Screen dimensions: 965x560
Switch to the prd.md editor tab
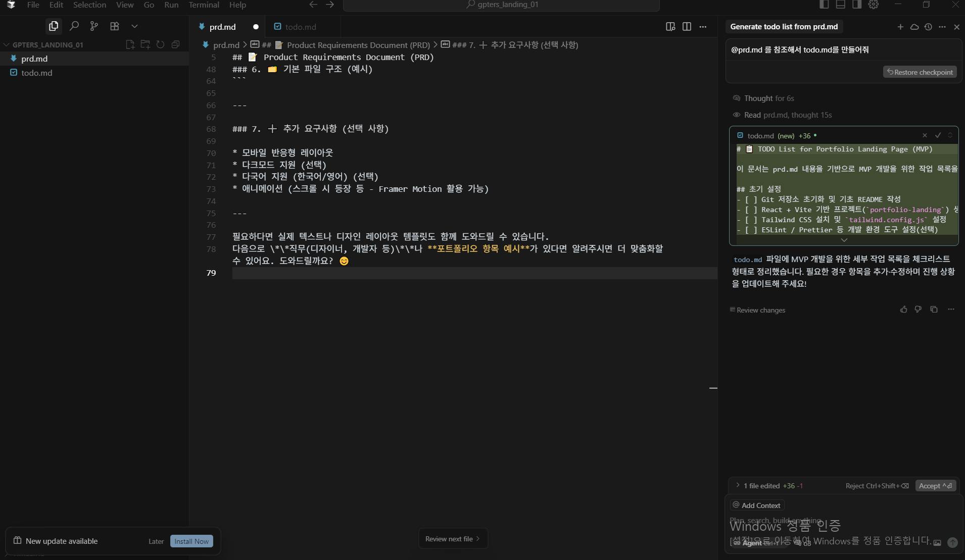pyautogui.click(x=222, y=27)
